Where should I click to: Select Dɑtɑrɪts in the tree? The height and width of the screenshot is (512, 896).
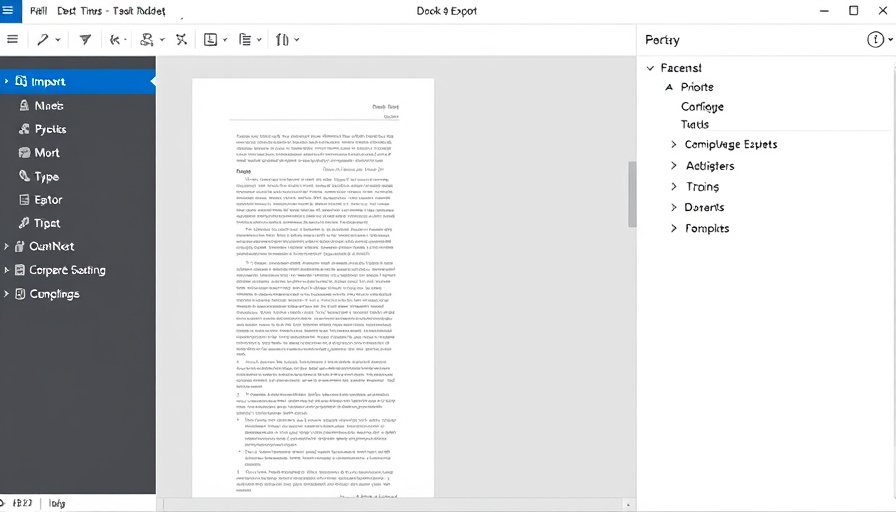[704, 207]
